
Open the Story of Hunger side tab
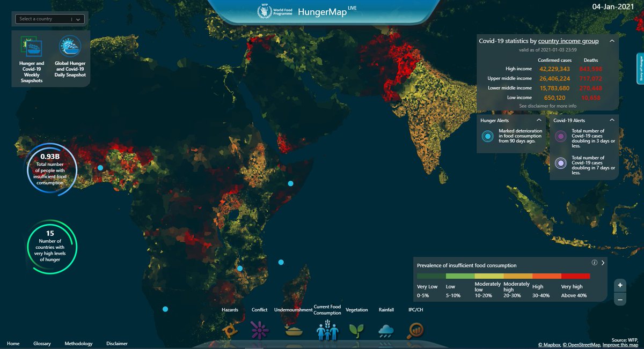click(640, 69)
